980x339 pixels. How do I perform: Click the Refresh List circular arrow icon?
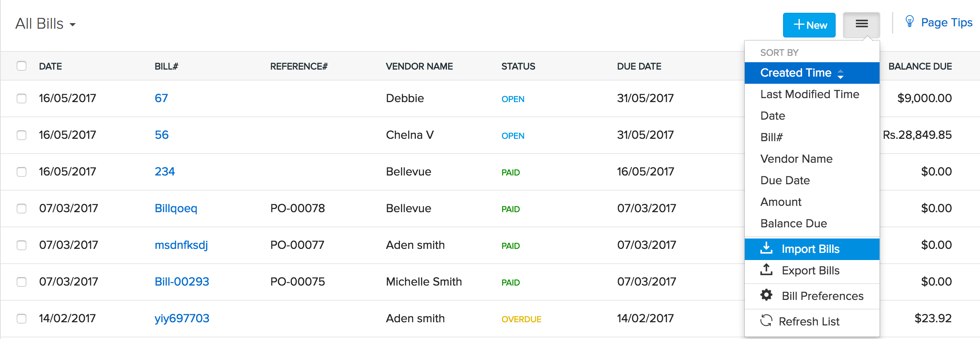click(766, 321)
